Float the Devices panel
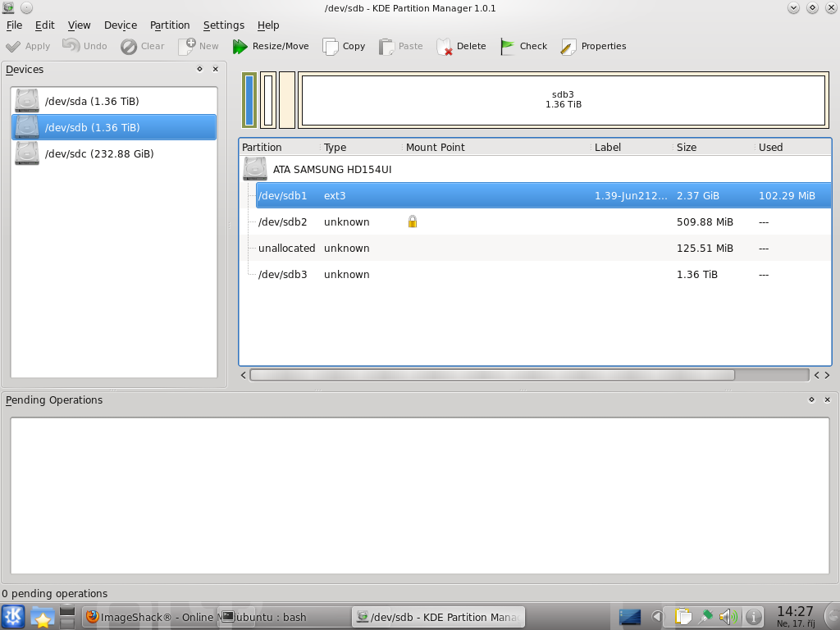The image size is (840, 630). [x=200, y=69]
